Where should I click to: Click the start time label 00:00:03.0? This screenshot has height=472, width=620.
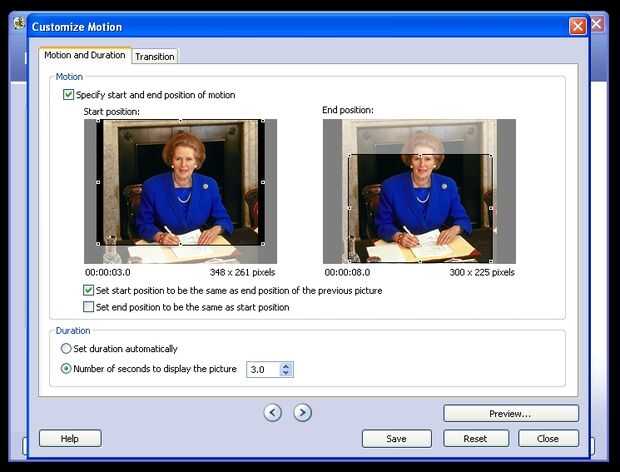point(108,272)
